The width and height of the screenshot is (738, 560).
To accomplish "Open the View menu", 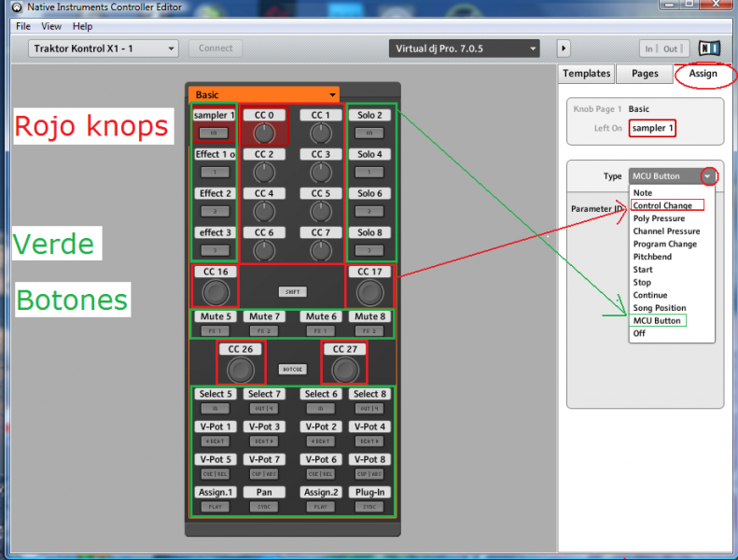I will (50, 26).
